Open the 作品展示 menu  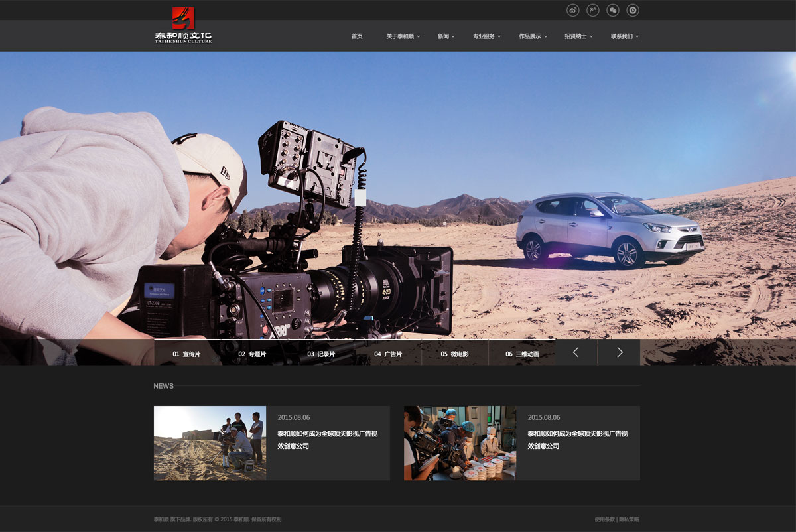(533, 36)
